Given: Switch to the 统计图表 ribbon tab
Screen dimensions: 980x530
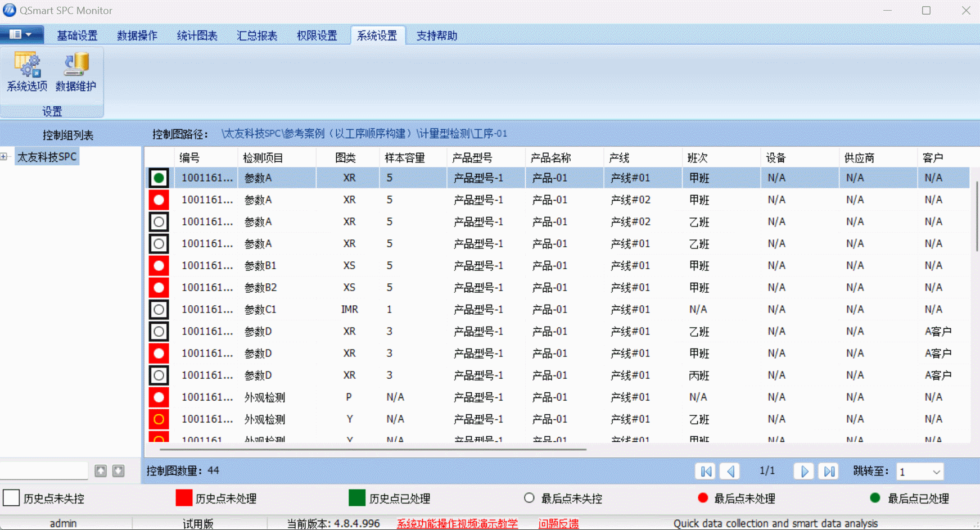Looking at the screenshot, I should [x=197, y=35].
